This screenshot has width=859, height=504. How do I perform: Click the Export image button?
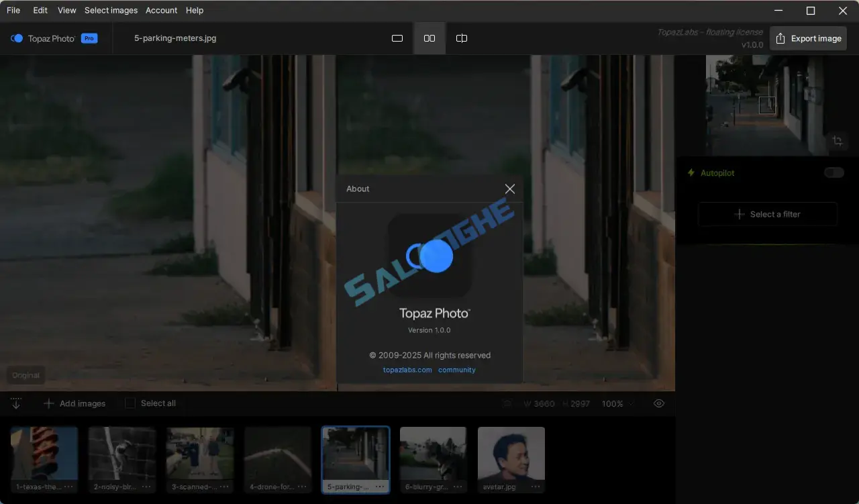[x=808, y=38]
